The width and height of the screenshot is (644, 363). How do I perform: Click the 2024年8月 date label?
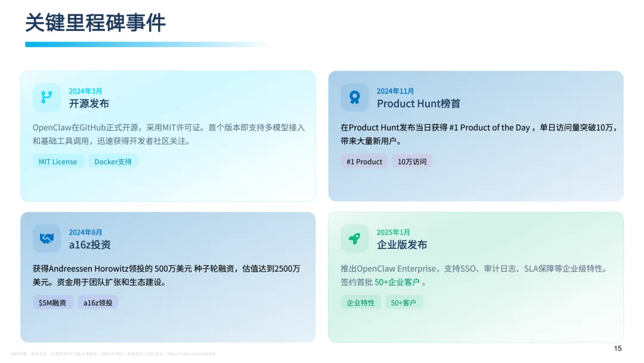[x=85, y=232]
